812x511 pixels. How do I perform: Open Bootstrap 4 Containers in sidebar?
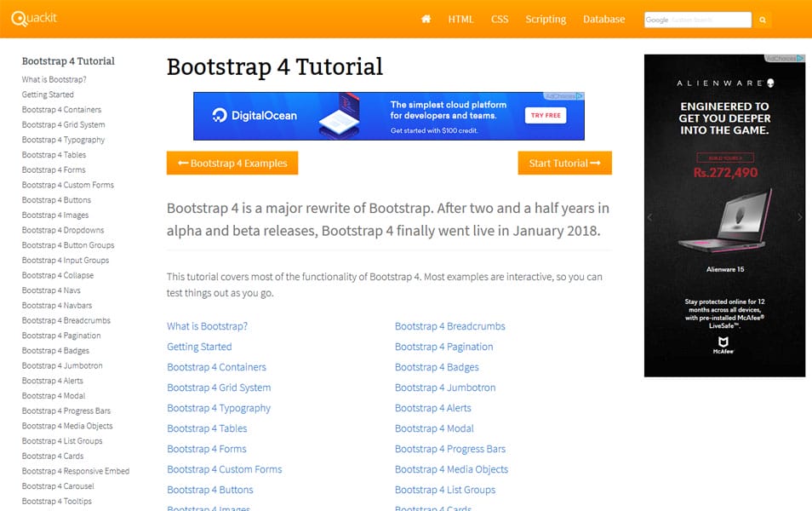61,109
